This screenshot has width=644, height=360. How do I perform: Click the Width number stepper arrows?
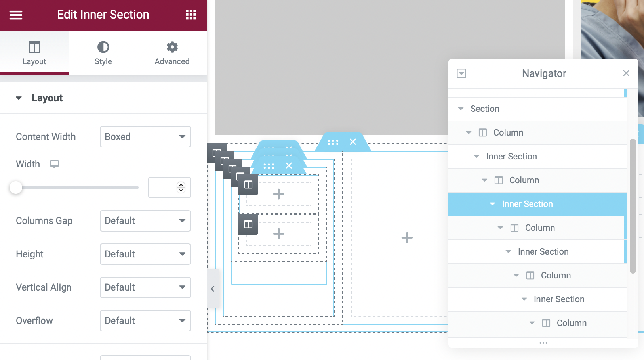181,188
